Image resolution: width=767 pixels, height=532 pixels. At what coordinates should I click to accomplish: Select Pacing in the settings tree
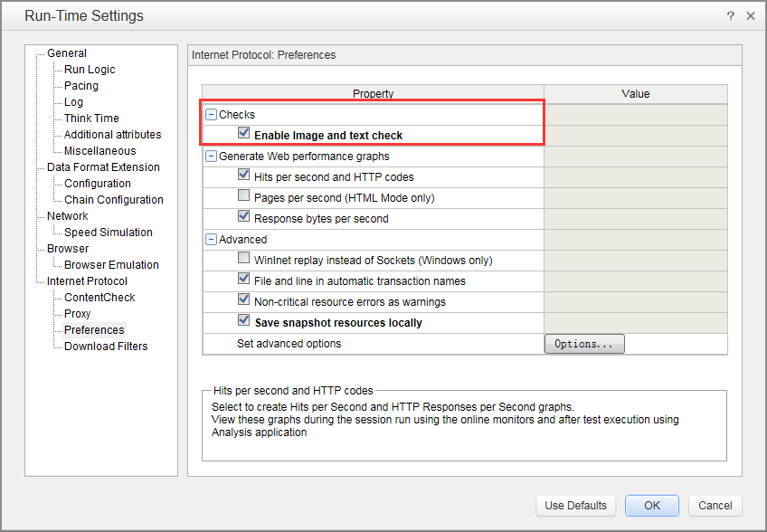point(81,86)
